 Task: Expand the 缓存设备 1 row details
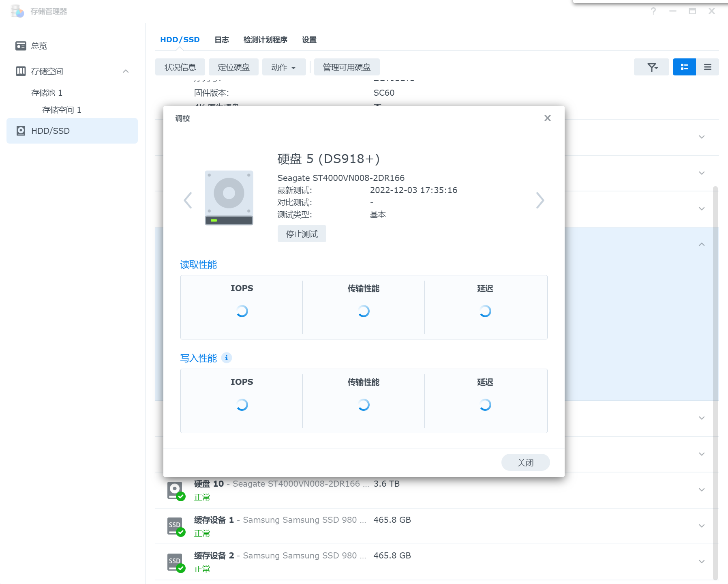pyautogui.click(x=702, y=526)
